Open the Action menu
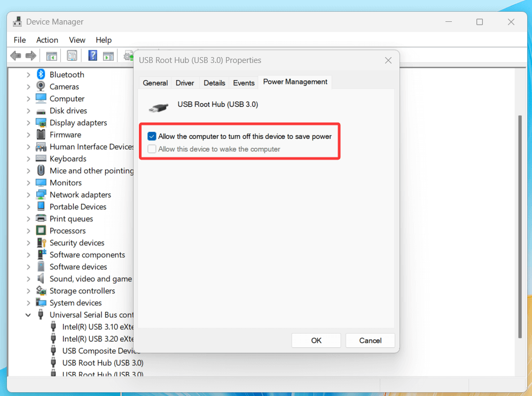 (x=47, y=39)
